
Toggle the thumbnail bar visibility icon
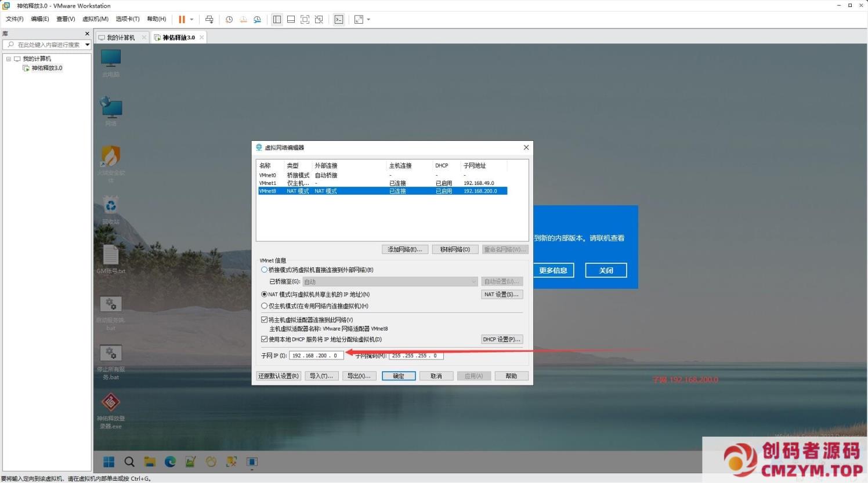tap(291, 19)
